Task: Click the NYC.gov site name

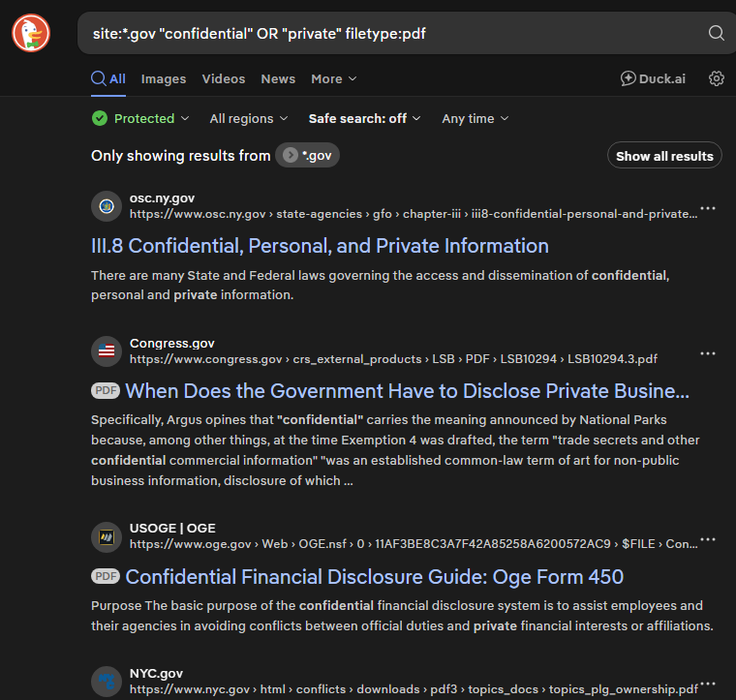Action: click(x=156, y=674)
